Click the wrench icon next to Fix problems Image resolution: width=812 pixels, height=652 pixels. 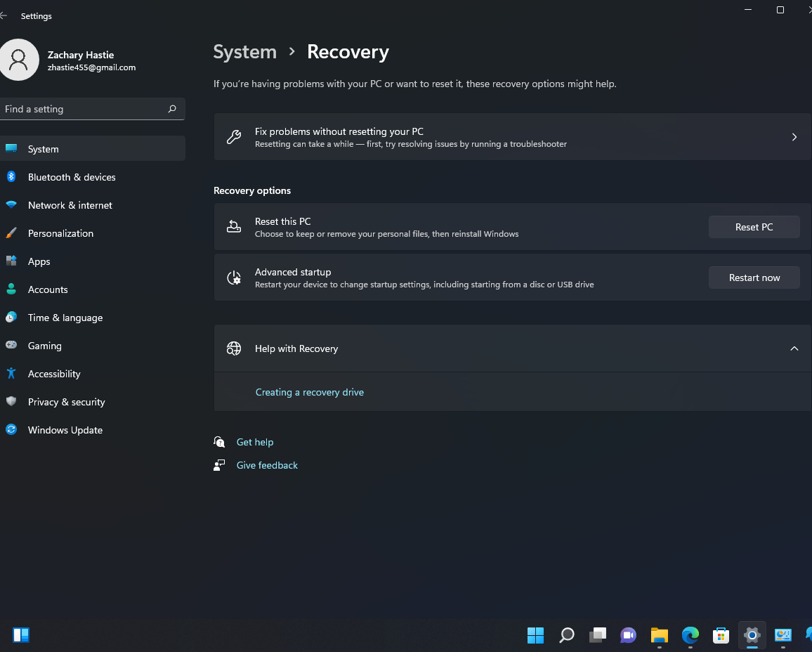click(233, 137)
